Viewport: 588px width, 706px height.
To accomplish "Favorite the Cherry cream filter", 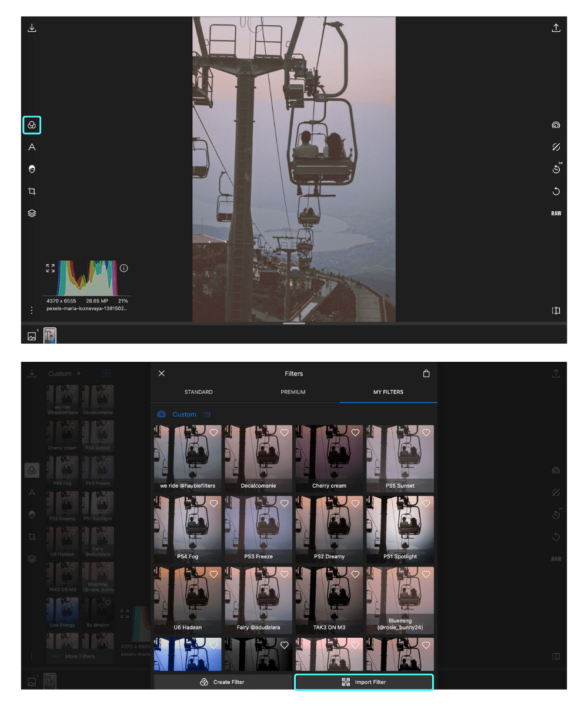I will tap(355, 432).
